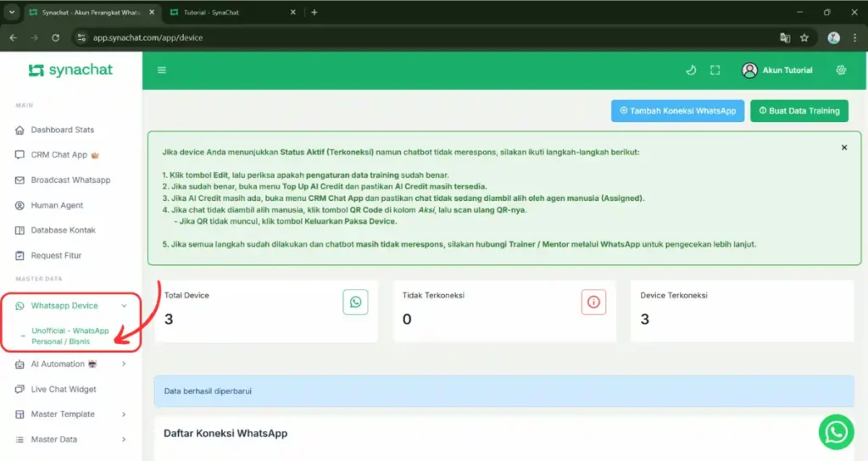Close the Tutorial - SynaChat tab

point(292,12)
